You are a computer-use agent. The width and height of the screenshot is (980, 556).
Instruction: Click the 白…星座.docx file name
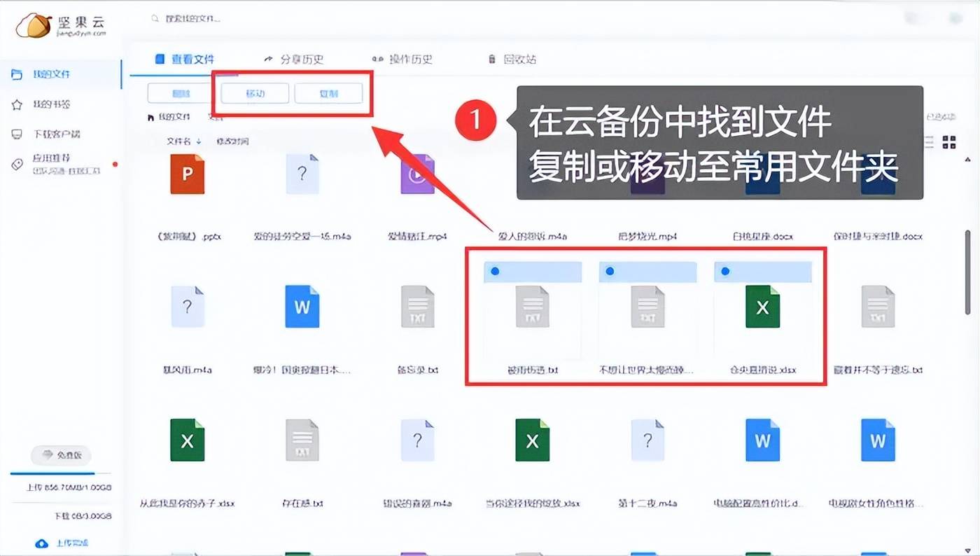click(x=762, y=237)
